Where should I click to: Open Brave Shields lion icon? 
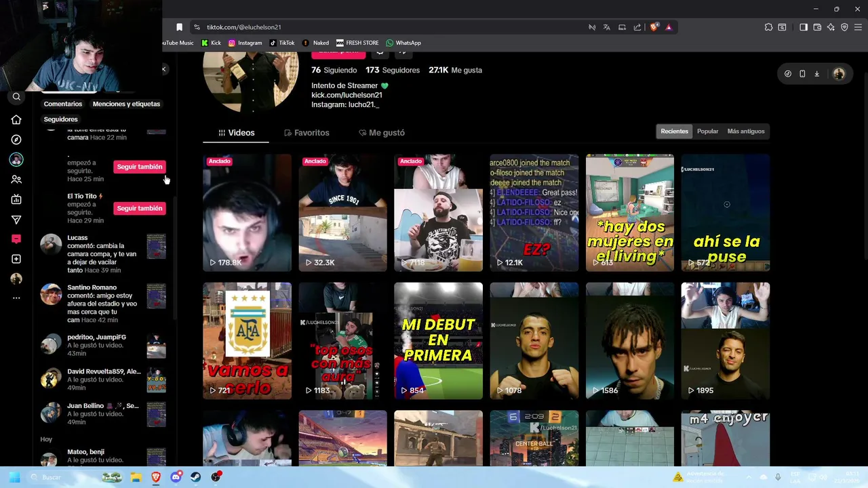[654, 27]
